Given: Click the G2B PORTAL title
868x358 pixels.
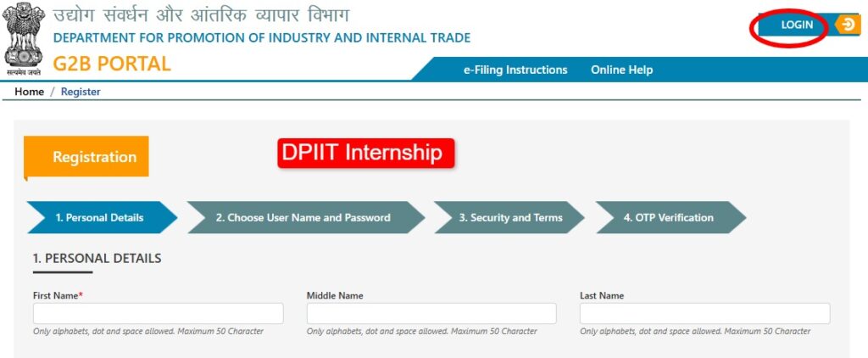Looking at the screenshot, I should click(x=112, y=64).
